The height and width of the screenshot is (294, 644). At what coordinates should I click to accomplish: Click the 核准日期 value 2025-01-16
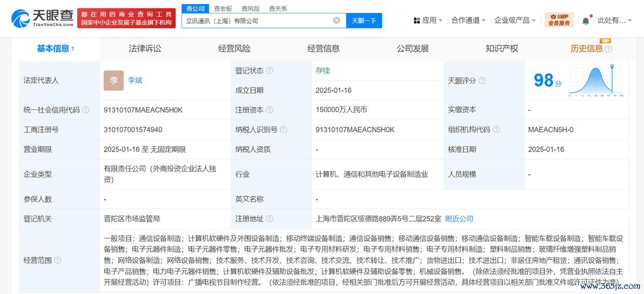546,149
